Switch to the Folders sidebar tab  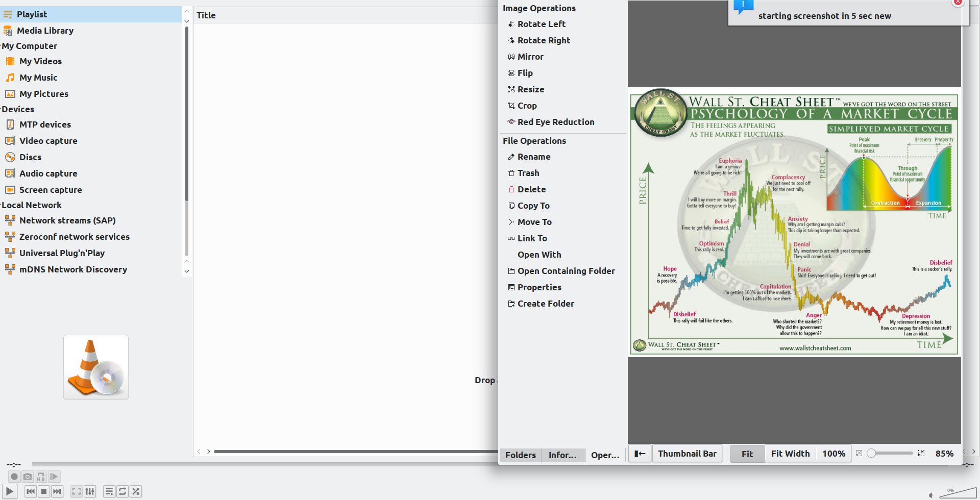520,455
